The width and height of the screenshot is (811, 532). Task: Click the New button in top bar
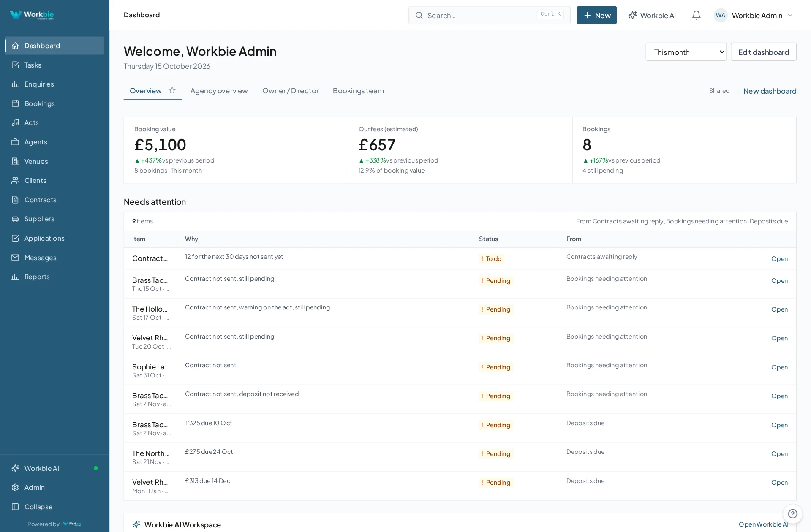coord(597,15)
